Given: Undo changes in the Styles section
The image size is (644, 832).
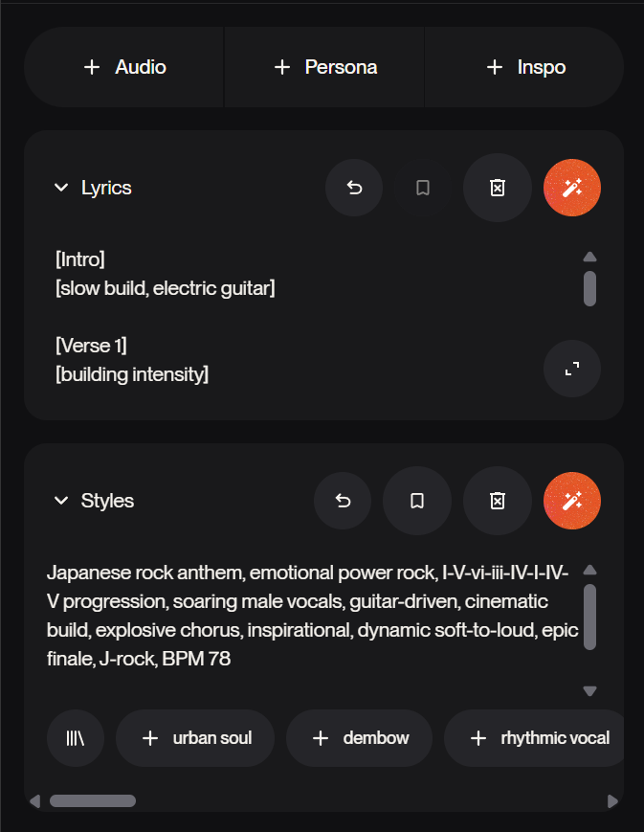Looking at the screenshot, I should [343, 501].
